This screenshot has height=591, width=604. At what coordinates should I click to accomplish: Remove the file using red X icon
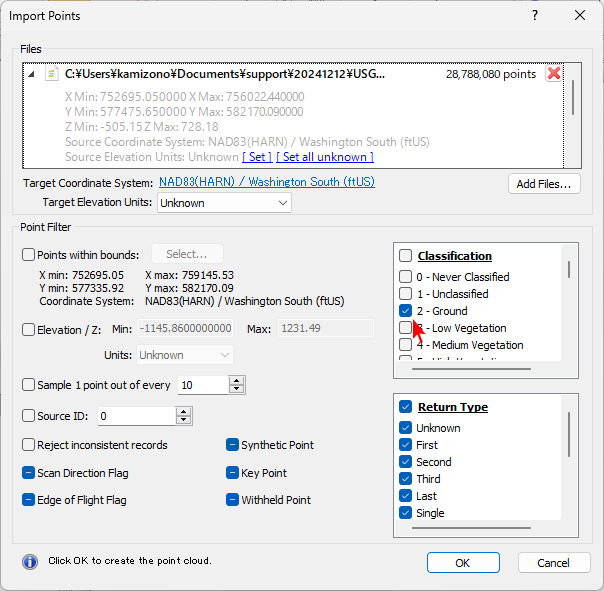click(553, 74)
